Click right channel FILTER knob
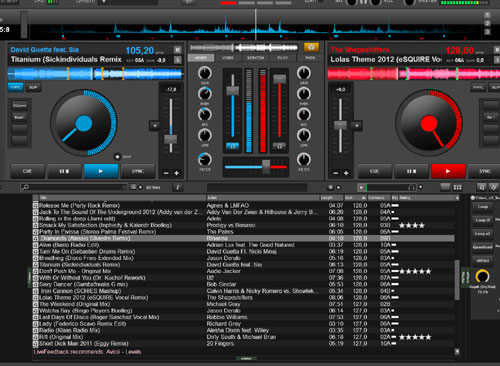Screen dimensions: 500x366 pyautogui.click(x=304, y=159)
